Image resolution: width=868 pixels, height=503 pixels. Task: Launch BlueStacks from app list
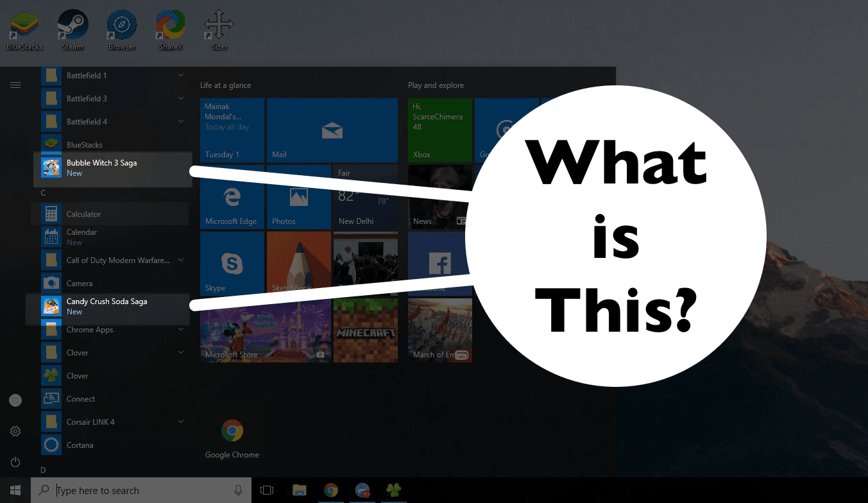click(x=110, y=145)
